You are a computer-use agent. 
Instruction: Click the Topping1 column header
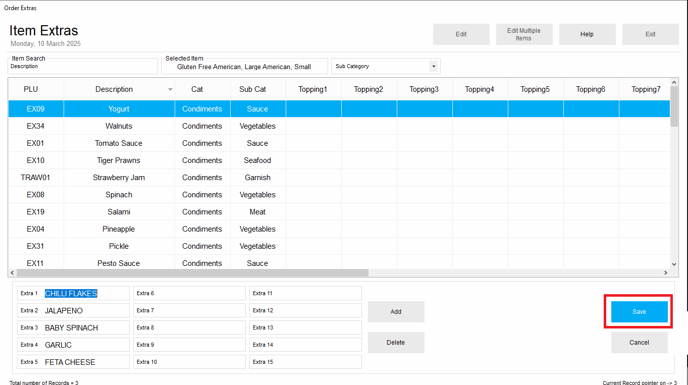point(313,89)
